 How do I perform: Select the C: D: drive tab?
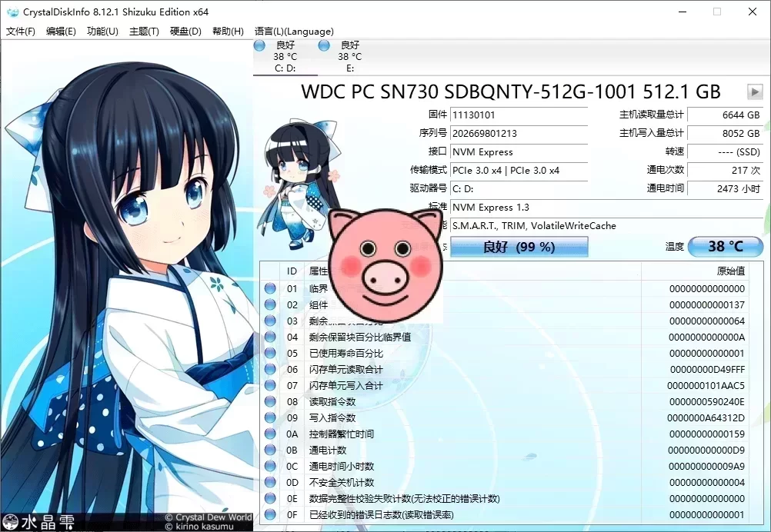tap(285, 57)
